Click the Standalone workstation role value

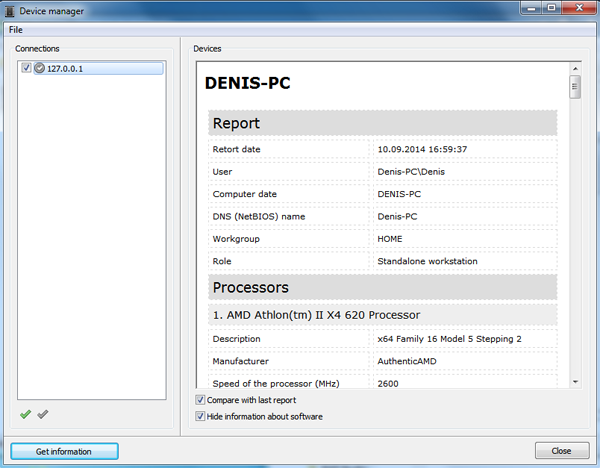[x=427, y=261]
